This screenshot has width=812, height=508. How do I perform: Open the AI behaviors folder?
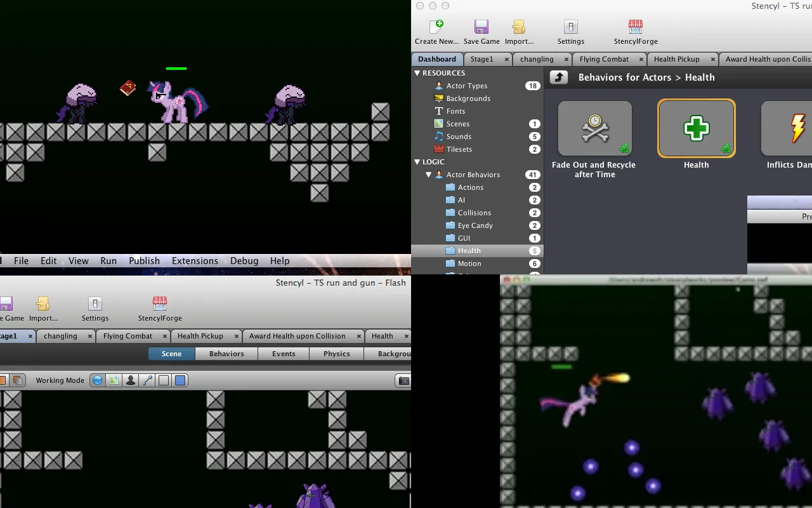[x=461, y=200]
